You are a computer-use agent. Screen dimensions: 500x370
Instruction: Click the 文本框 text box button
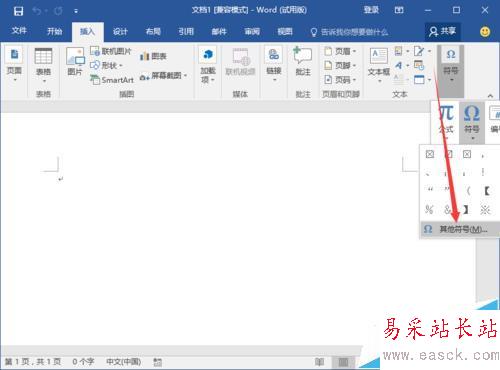coord(379,65)
